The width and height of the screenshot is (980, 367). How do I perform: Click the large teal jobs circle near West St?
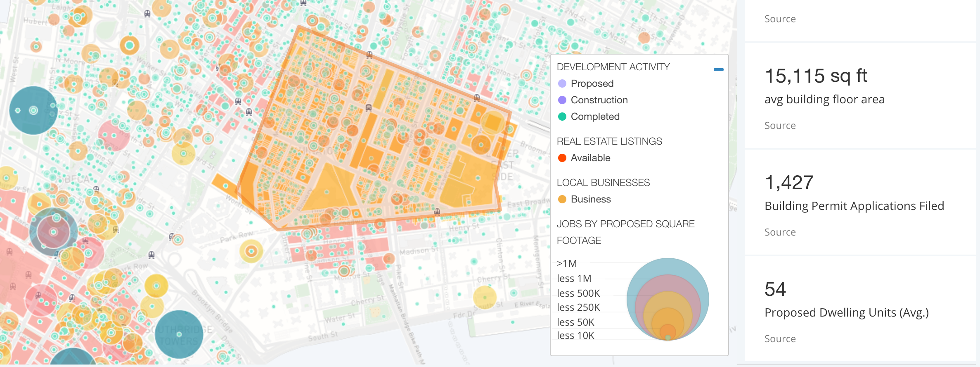[x=33, y=110]
